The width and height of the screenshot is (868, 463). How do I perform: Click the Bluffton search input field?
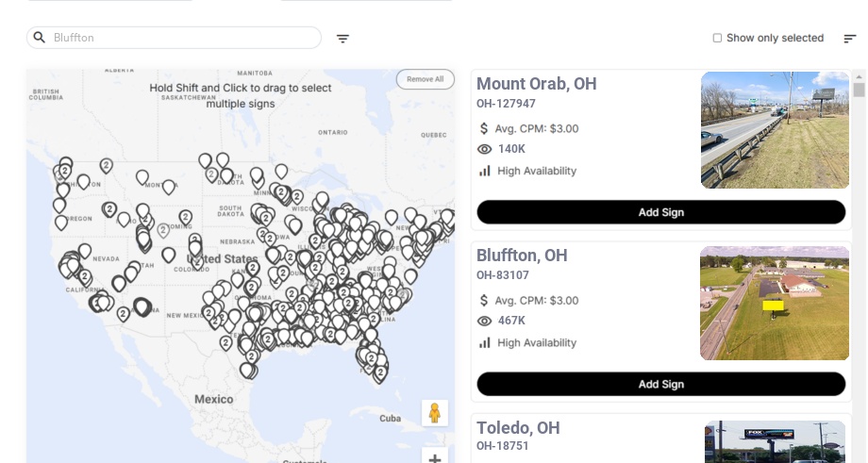click(x=174, y=38)
